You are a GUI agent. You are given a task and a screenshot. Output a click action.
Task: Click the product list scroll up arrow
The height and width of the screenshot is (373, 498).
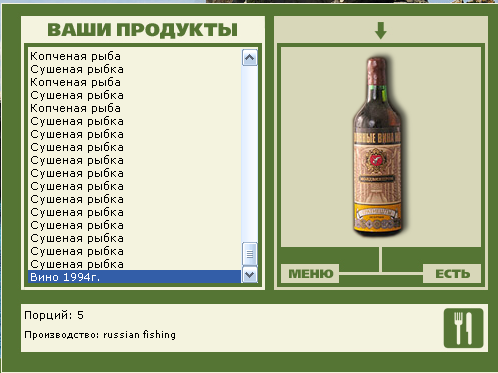tap(250, 58)
